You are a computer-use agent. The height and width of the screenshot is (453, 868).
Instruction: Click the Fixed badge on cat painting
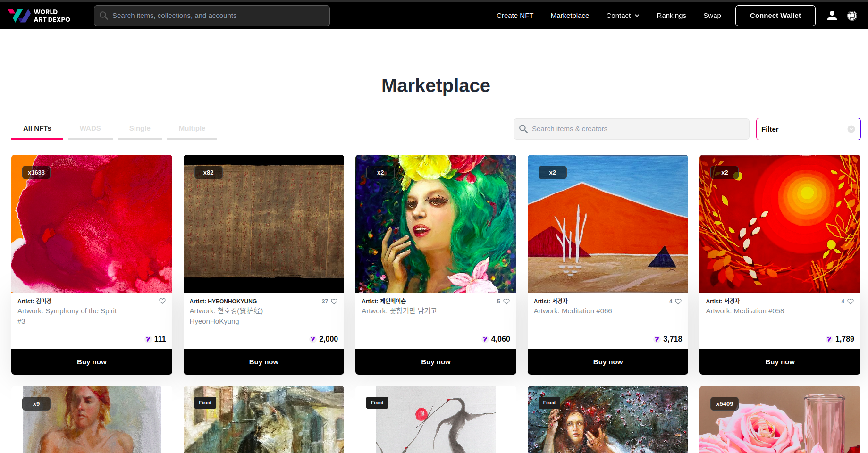pos(205,403)
